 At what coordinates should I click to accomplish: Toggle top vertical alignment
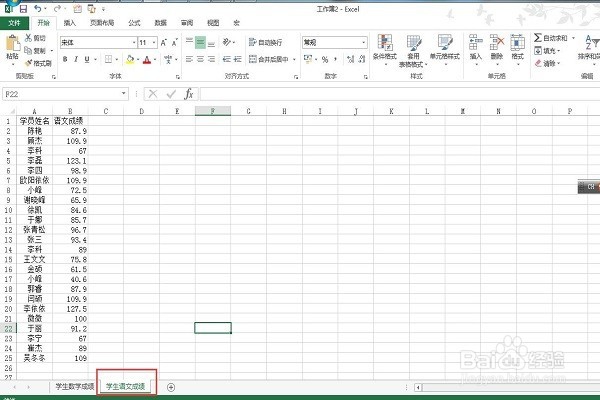coord(189,42)
